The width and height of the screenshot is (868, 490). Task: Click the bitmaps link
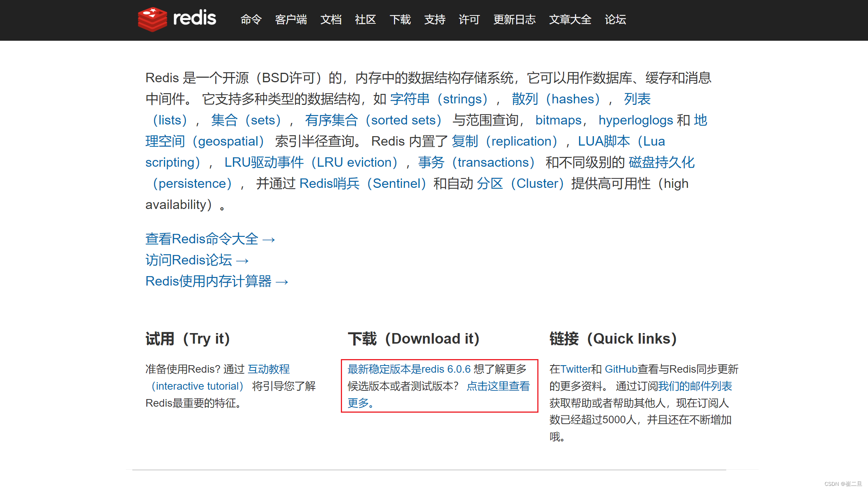tap(558, 120)
